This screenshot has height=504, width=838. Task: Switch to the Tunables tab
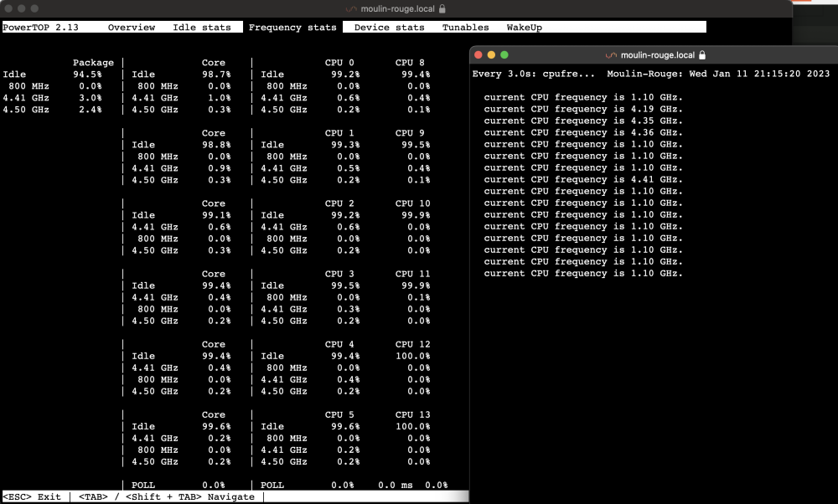point(465,28)
